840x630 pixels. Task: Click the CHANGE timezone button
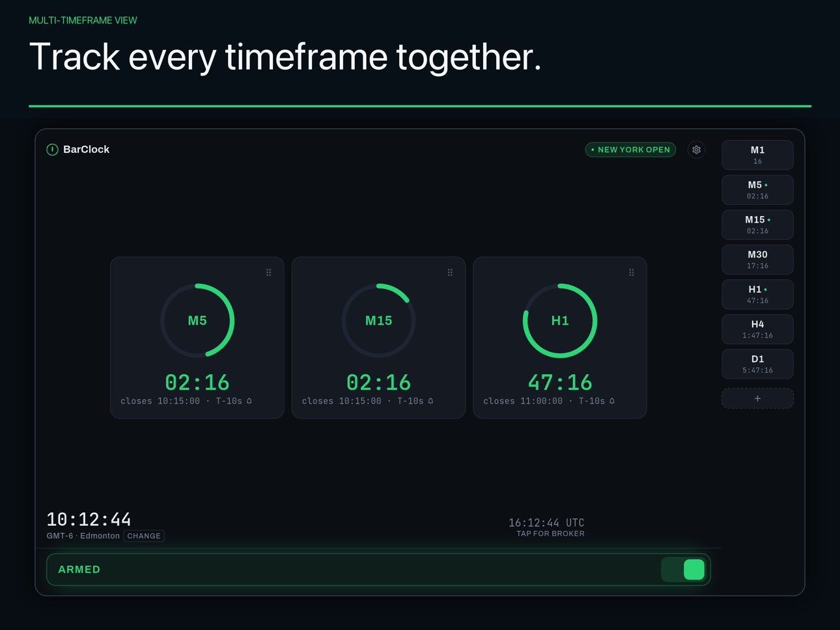pos(144,536)
